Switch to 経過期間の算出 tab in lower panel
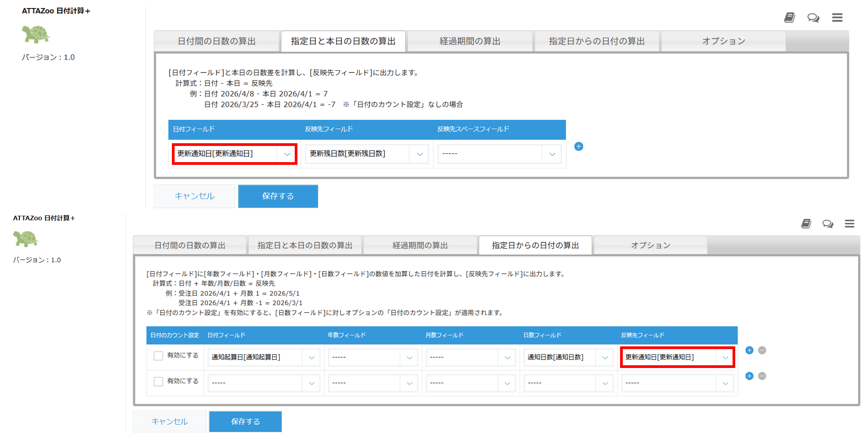 tap(420, 245)
